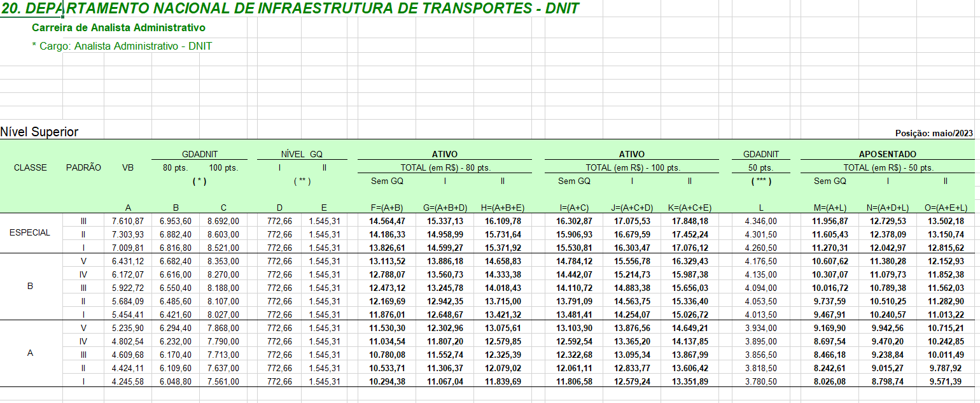Select the cell containing 6.953,60
The image size is (980, 403).
click(x=174, y=221)
